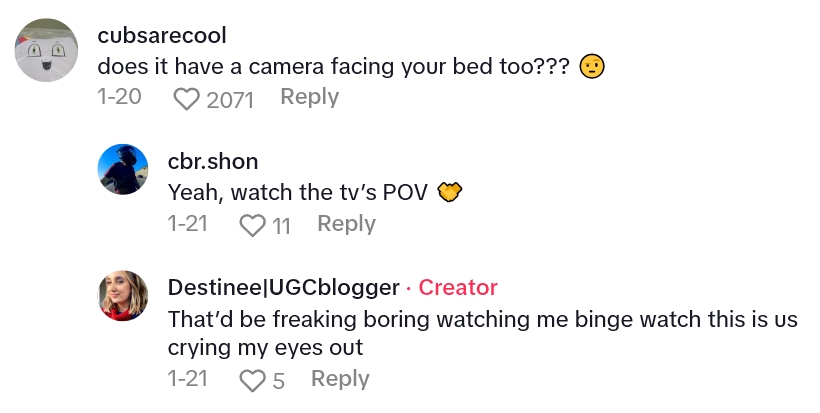Image resolution: width=820 pixels, height=413 pixels.
Task: Go to the Destinee|UGCblogger username profile
Action: pos(284,288)
